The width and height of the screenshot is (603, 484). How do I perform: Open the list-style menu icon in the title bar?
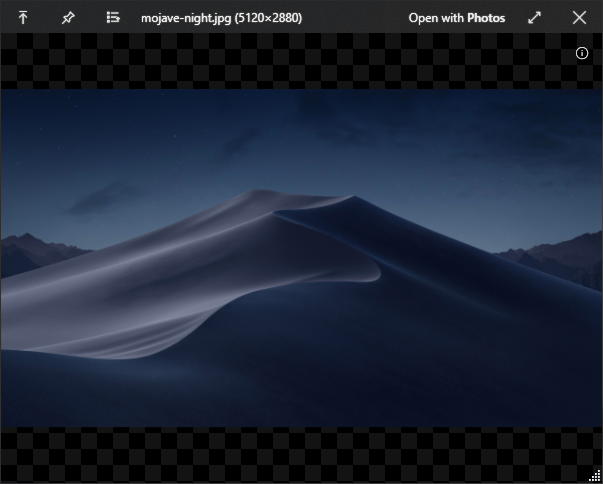[113, 18]
